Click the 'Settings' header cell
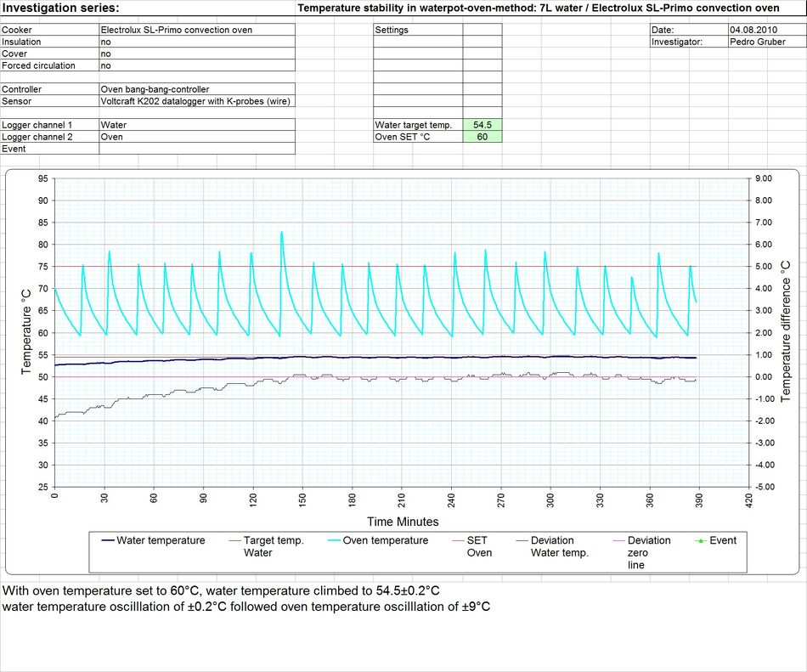Image resolution: width=807 pixels, height=672 pixels. pyautogui.click(x=418, y=30)
